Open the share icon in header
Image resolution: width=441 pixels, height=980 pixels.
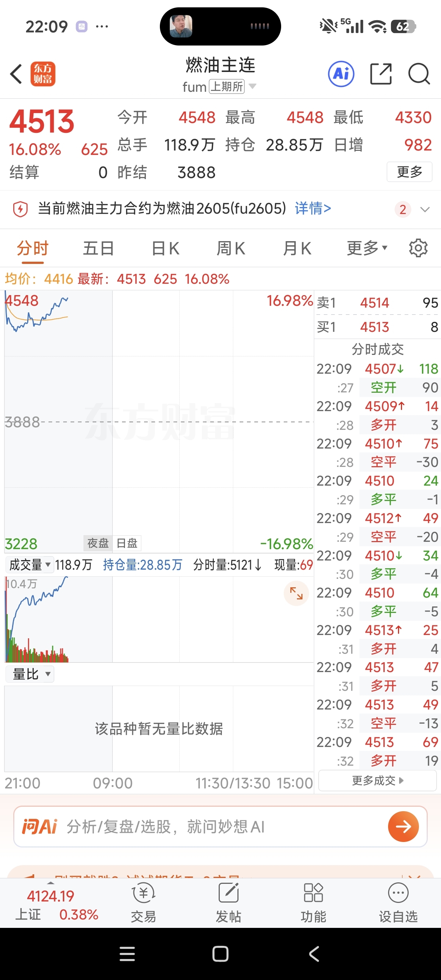coord(381,73)
